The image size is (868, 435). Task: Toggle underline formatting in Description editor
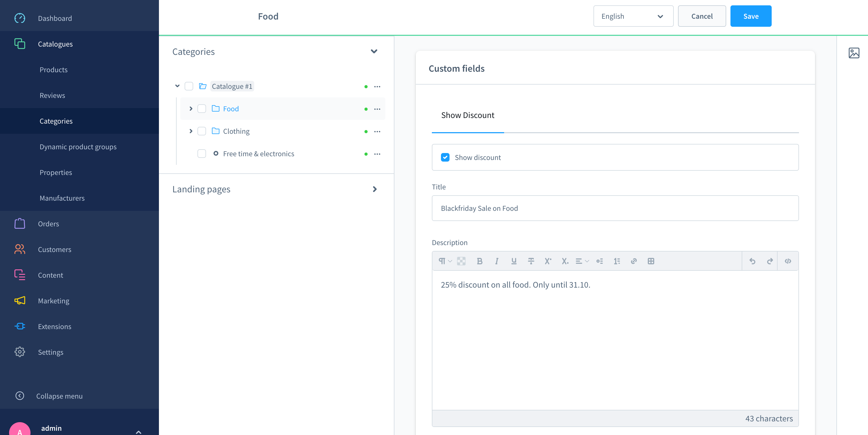pyautogui.click(x=514, y=261)
